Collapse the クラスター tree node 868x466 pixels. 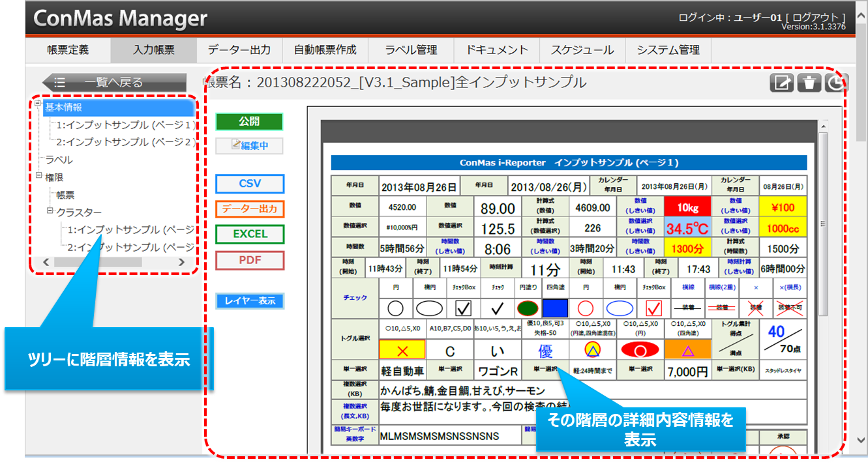[x=50, y=211]
